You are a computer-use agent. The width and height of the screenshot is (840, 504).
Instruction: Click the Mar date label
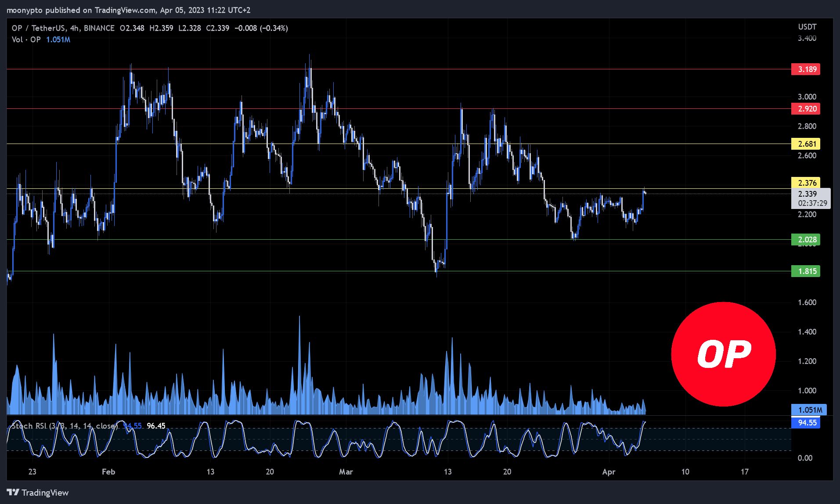pos(346,472)
